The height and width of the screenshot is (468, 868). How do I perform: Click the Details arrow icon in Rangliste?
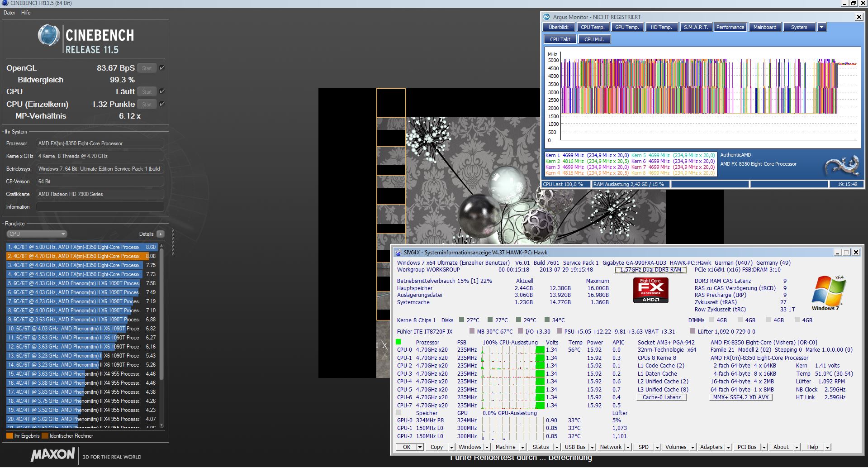click(160, 234)
